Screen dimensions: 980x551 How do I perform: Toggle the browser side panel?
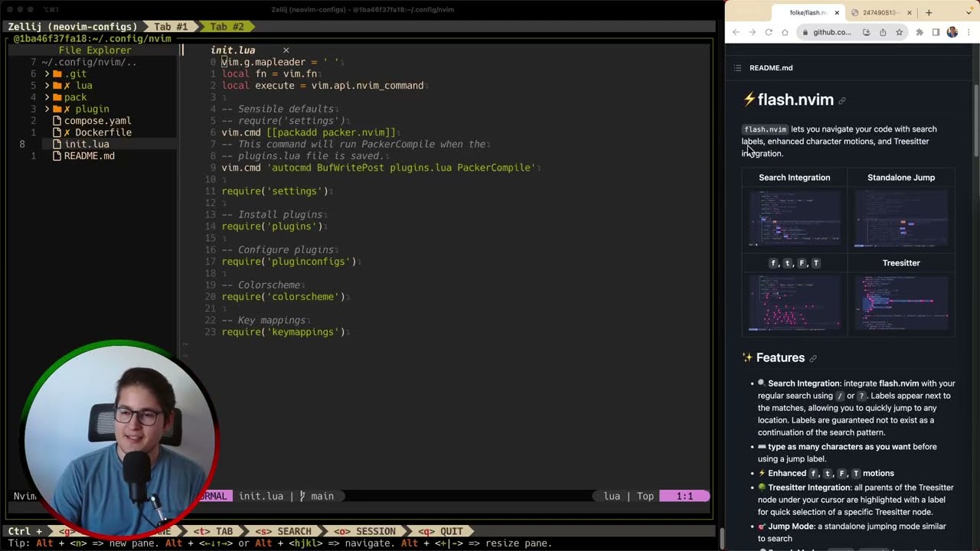coord(936,32)
